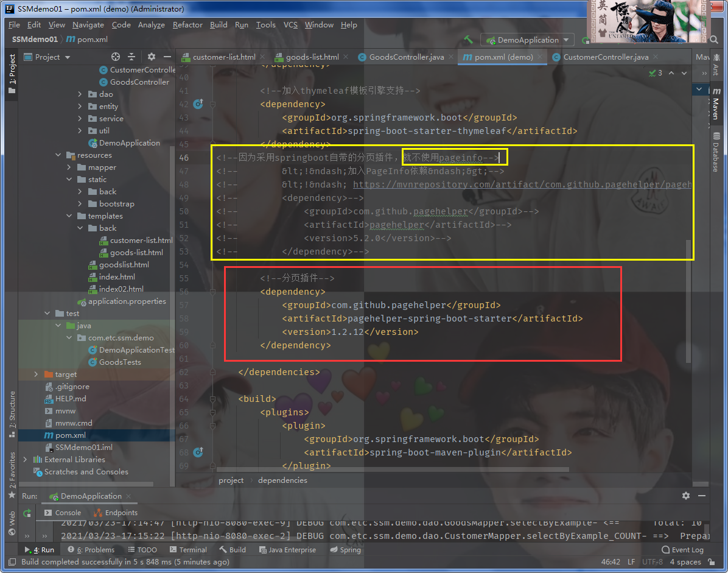Click the read-only lock icon in status bar
This screenshot has height=573, width=728.
[712, 562]
